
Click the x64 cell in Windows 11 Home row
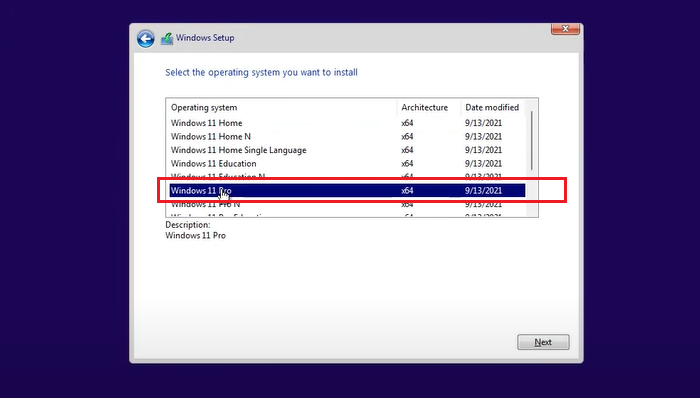[x=407, y=123]
